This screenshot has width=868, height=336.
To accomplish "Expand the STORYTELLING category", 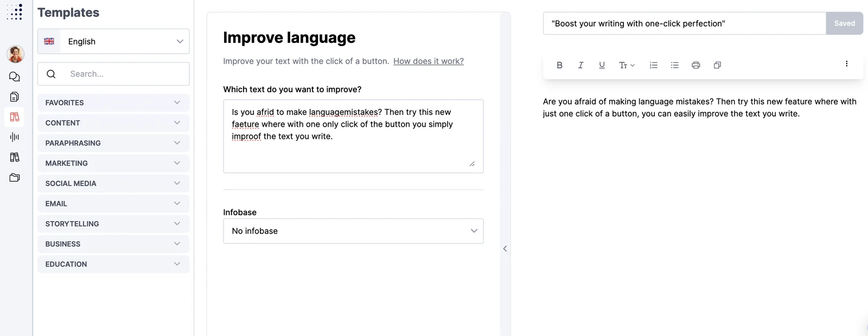I will [113, 224].
